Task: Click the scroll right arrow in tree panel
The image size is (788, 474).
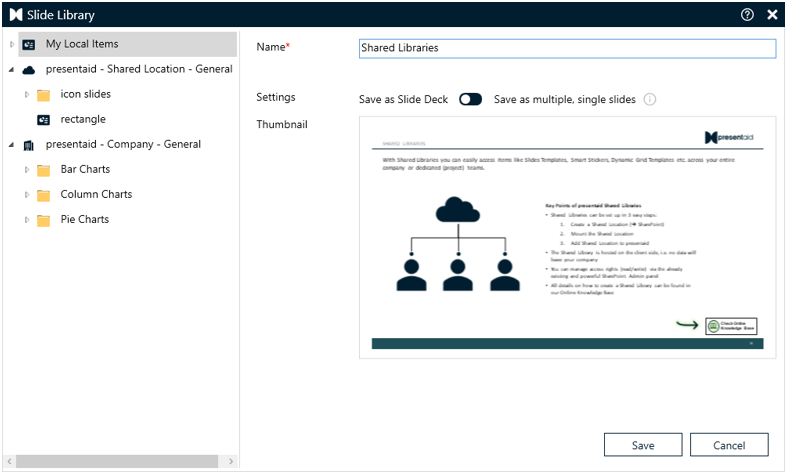Action: (x=231, y=461)
